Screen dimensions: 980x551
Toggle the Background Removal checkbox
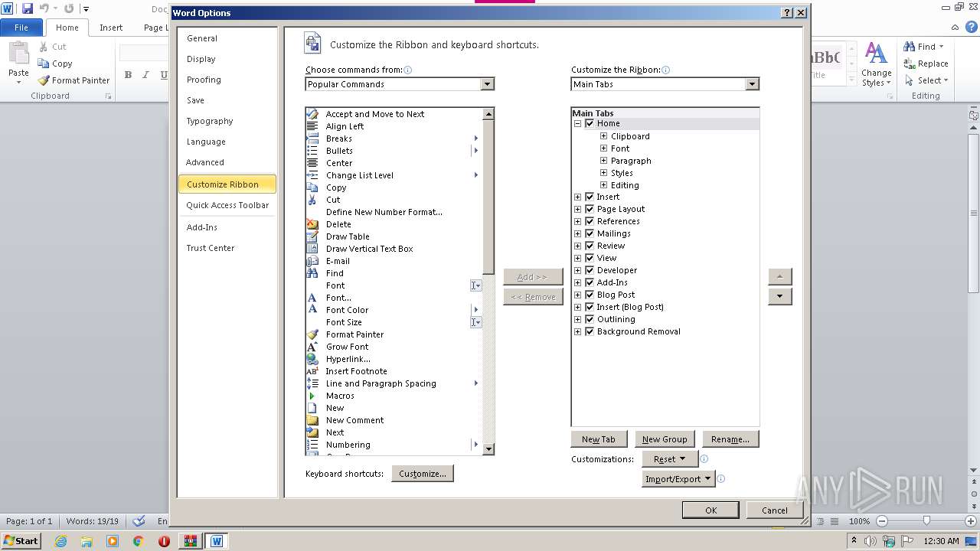[590, 331]
